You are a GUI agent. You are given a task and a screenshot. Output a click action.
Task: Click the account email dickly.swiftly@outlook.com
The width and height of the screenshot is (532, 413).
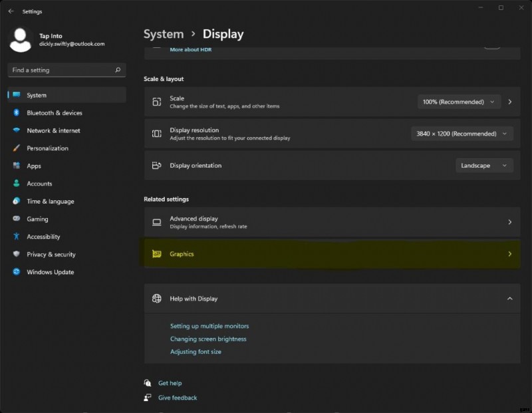72,44
